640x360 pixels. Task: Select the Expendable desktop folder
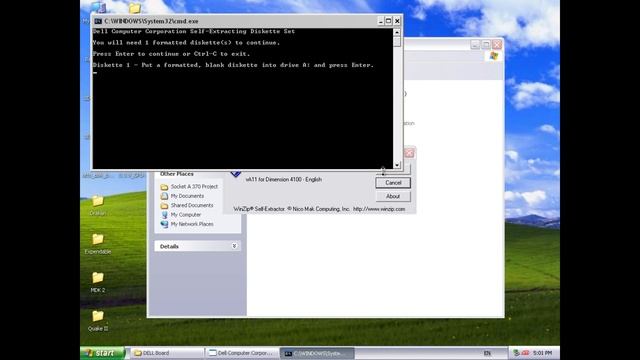pyautogui.click(x=98, y=244)
